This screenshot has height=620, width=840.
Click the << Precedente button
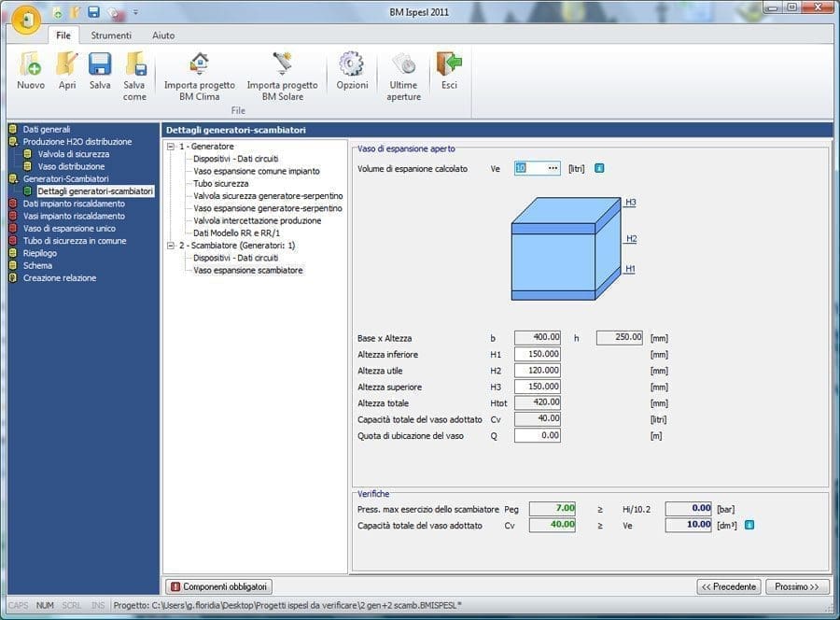point(728,586)
